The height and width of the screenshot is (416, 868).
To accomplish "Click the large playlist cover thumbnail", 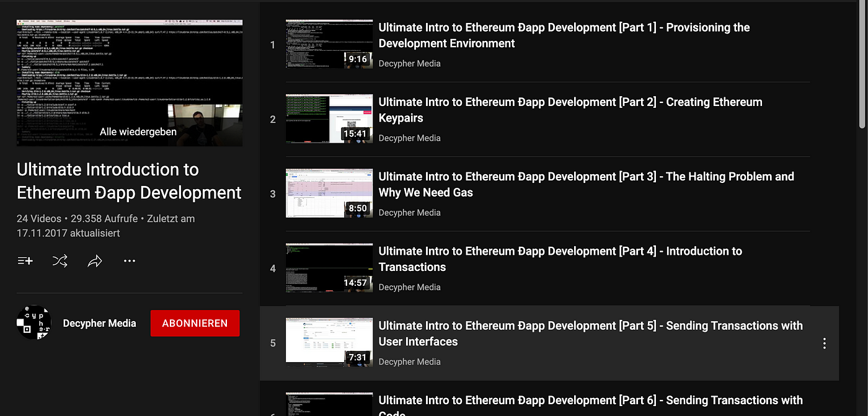I will click(130, 83).
